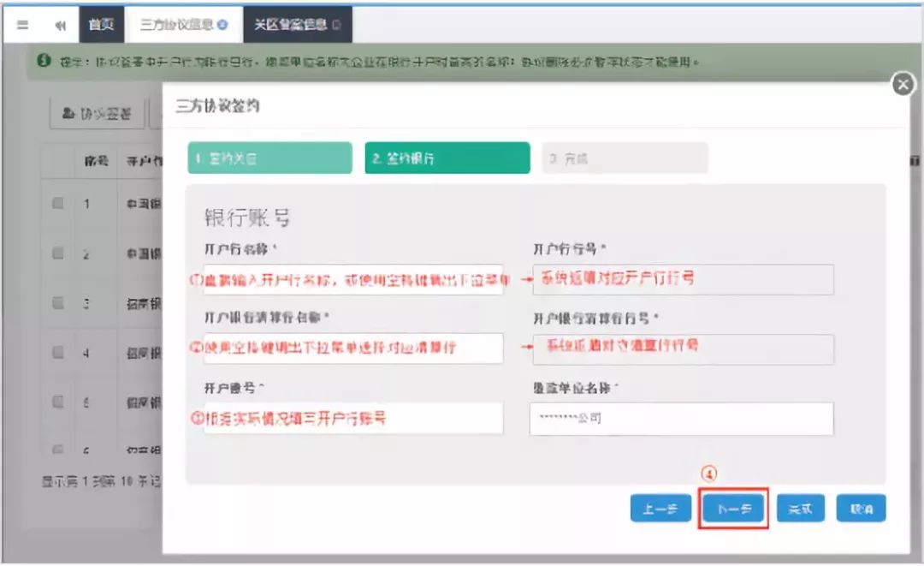The height and width of the screenshot is (566, 924).
Task: Open the 开户行名称 dropdown input
Action: [x=353, y=280]
